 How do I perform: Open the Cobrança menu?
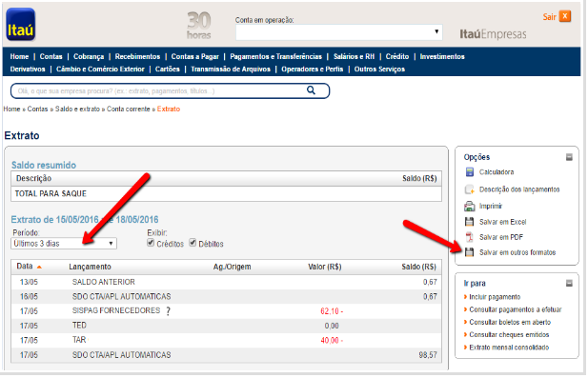(x=89, y=56)
